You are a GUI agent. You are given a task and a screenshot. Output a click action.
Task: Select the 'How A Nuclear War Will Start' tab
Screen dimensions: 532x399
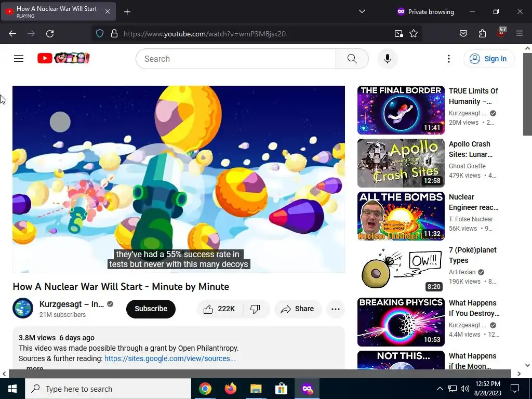click(58, 11)
